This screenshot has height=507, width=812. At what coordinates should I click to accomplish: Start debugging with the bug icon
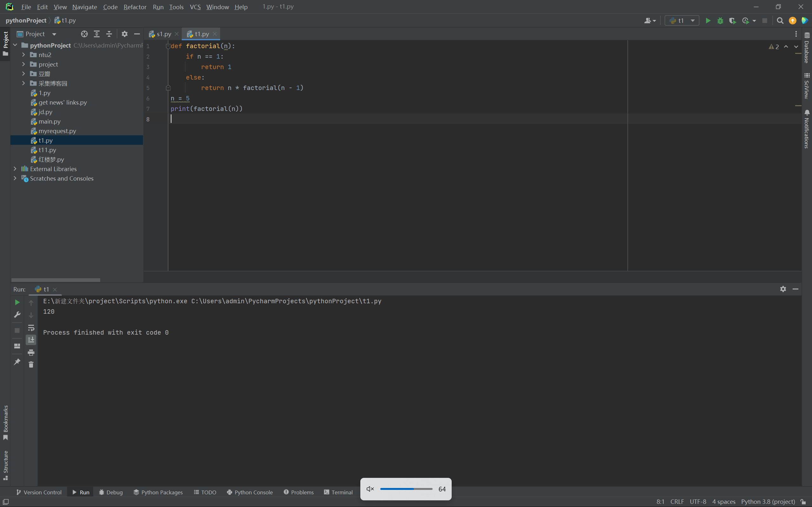(720, 21)
